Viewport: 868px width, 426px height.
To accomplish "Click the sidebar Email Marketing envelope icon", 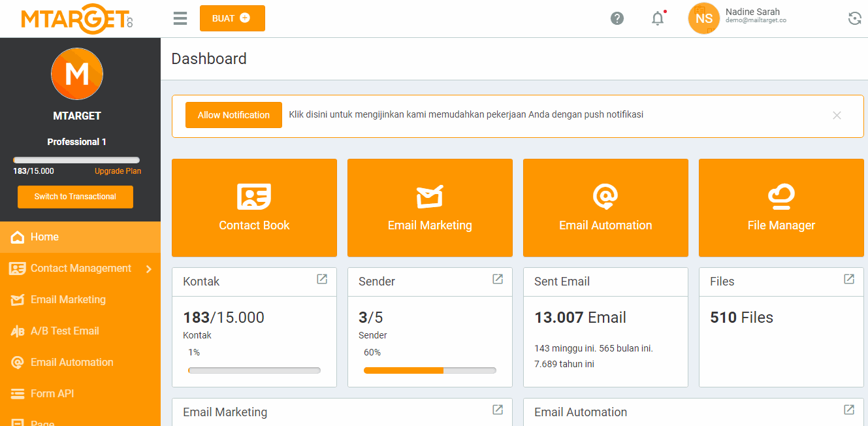I will (x=18, y=300).
